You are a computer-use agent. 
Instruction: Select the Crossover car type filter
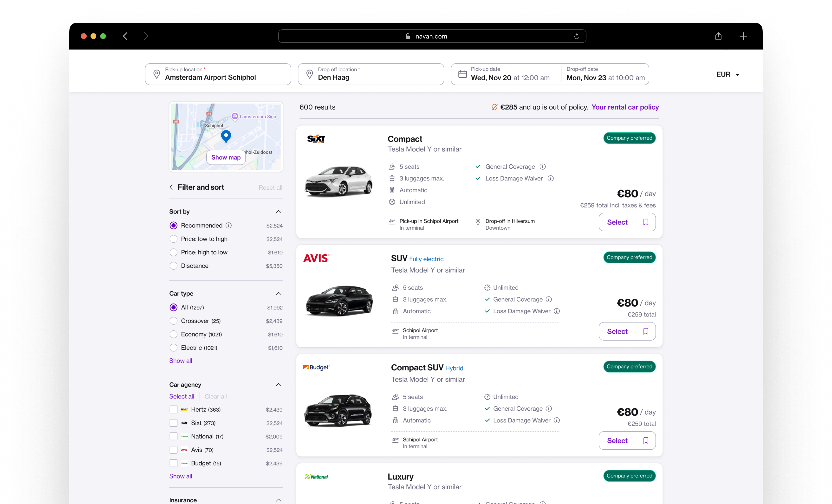173,321
